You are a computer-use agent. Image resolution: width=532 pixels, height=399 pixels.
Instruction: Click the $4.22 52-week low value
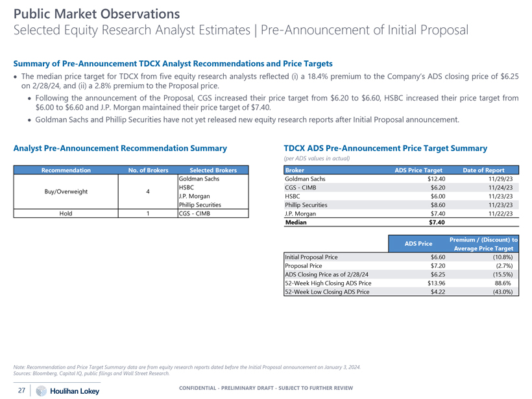pos(438,292)
